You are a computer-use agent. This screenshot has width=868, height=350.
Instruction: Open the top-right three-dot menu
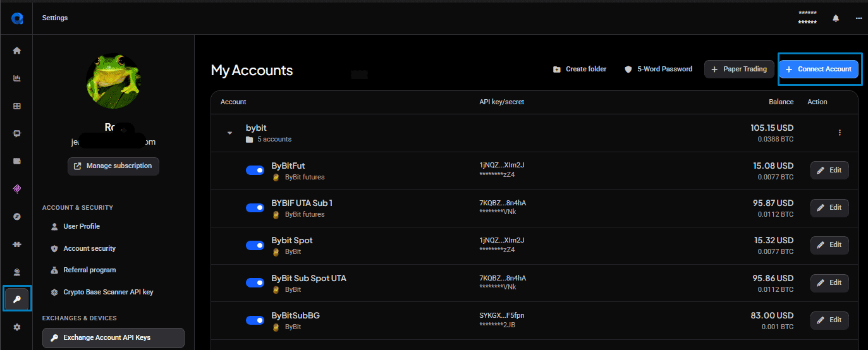tap(859, 18)
